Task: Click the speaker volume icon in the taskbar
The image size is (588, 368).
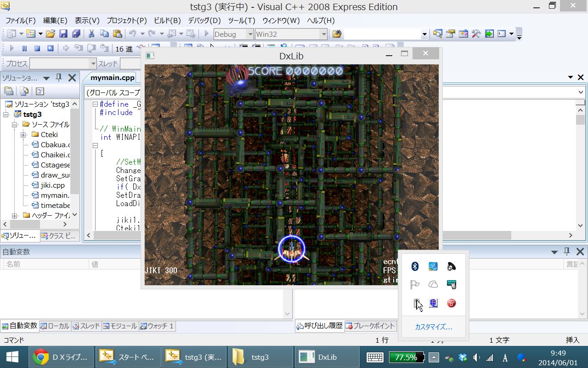Action: 477,357
